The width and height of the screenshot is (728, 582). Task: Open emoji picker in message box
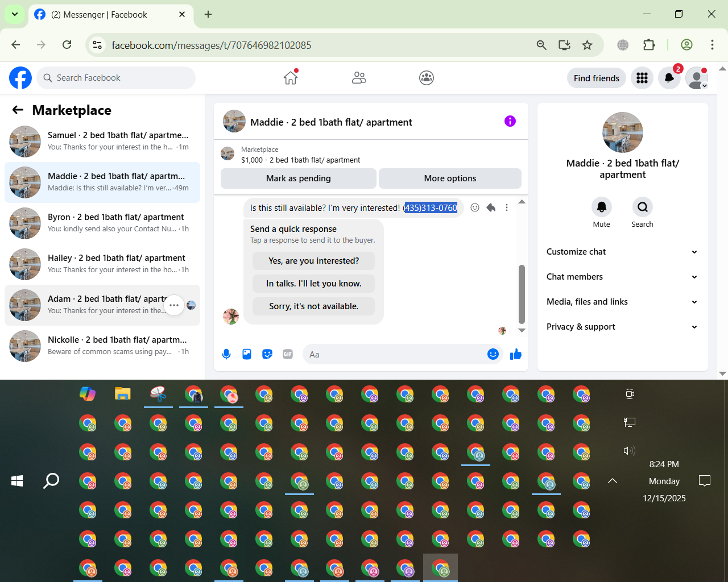coord(493,354)
